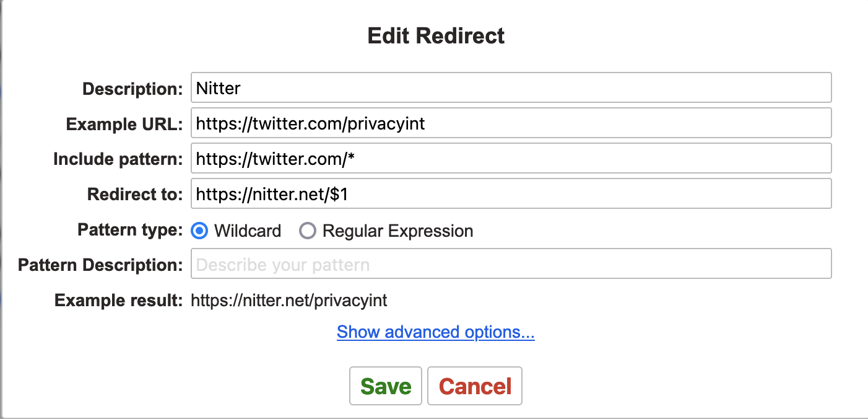Expand Show advanced options link
868x419 pixels.
coord(435,332)
